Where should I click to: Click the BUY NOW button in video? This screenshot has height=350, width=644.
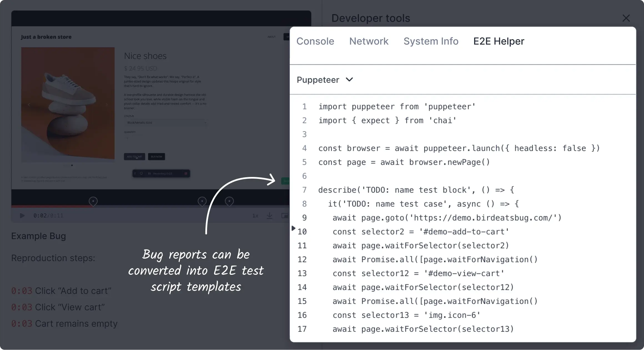click(156, 157)
